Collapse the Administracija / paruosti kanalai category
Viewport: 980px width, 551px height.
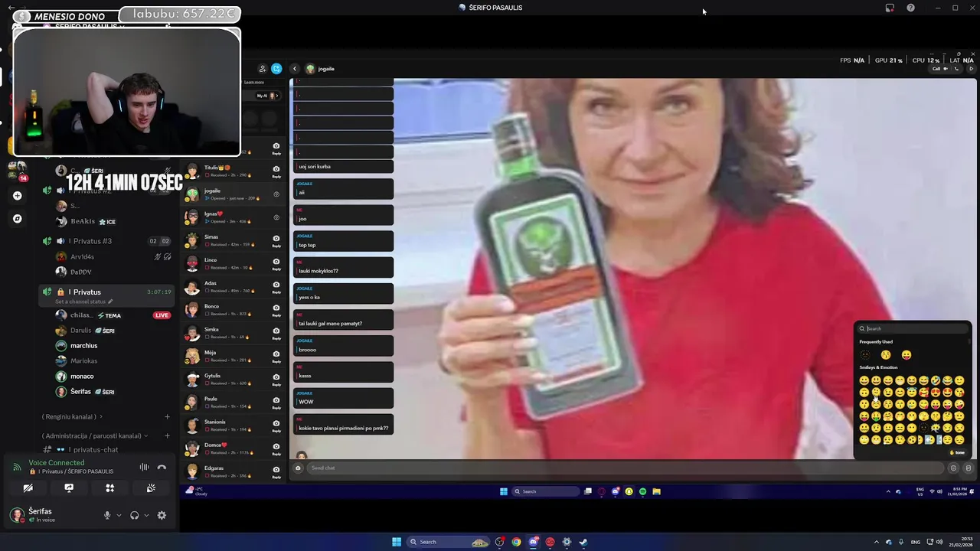95,435
